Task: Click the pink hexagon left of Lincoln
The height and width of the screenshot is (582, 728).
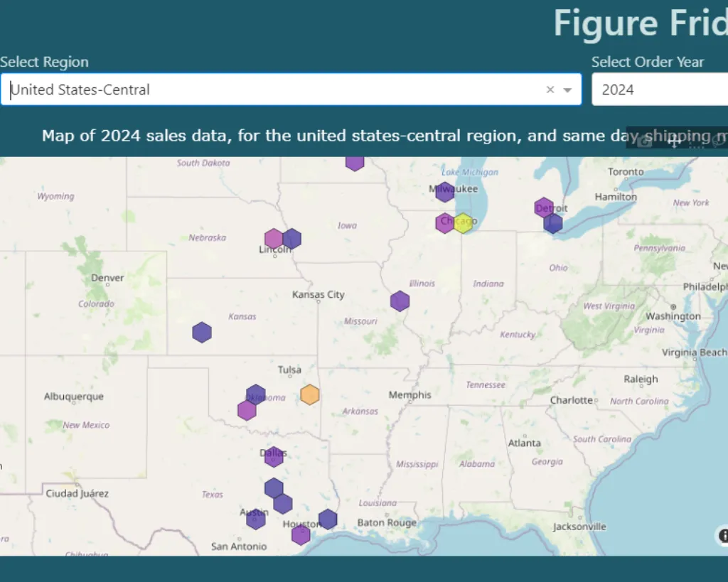Action: tap(274, 239)
